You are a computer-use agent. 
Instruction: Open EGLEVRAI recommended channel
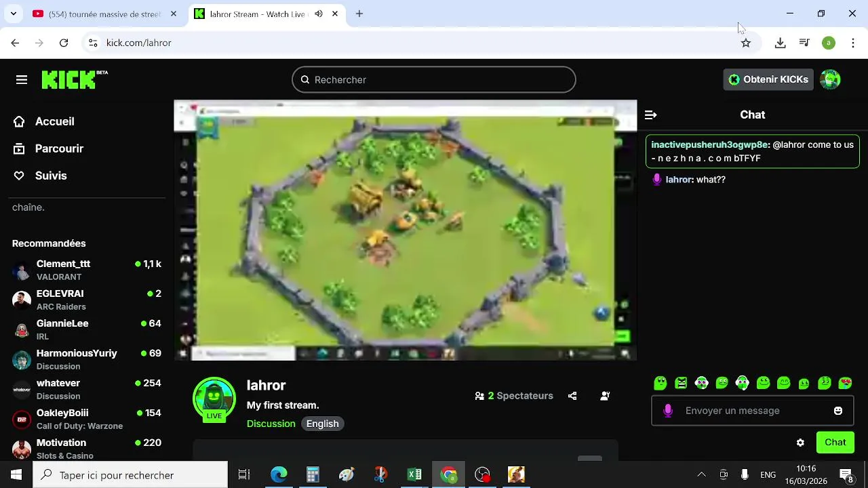click(87, 300)
